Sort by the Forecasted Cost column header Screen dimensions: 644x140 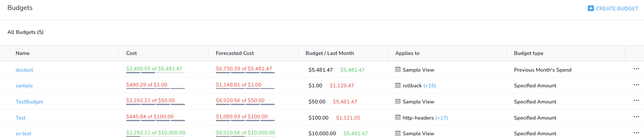[x=235, y=53]
